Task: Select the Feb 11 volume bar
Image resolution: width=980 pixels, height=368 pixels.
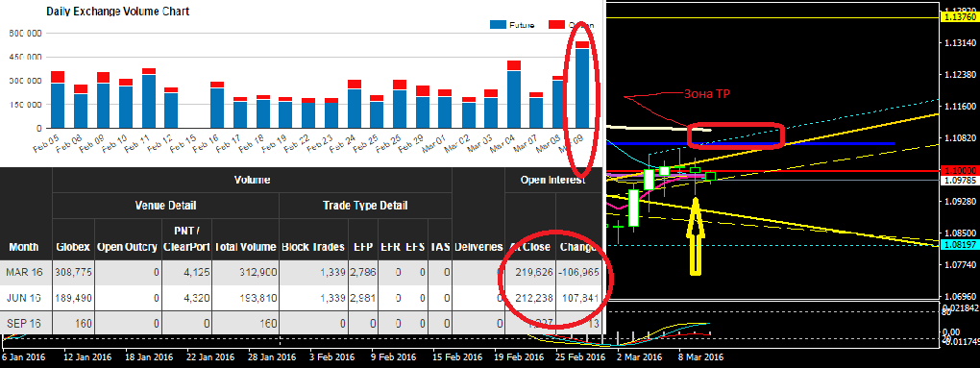Action: (149, 98)
